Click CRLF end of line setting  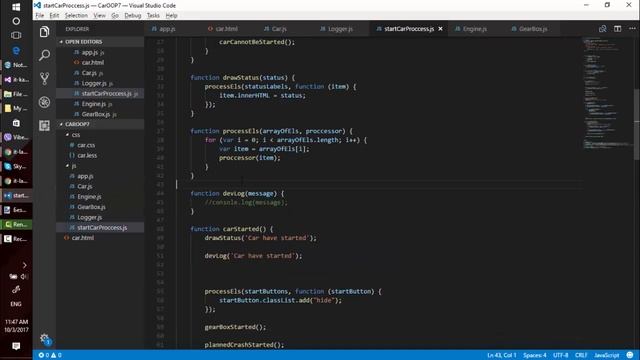click(x=581, y=355)
